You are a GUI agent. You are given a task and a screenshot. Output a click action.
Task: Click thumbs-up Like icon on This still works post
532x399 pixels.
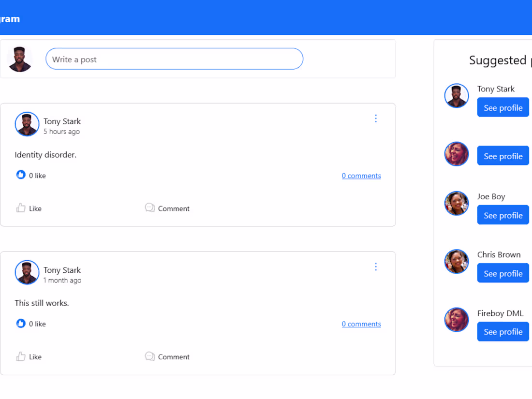point(21,356)
